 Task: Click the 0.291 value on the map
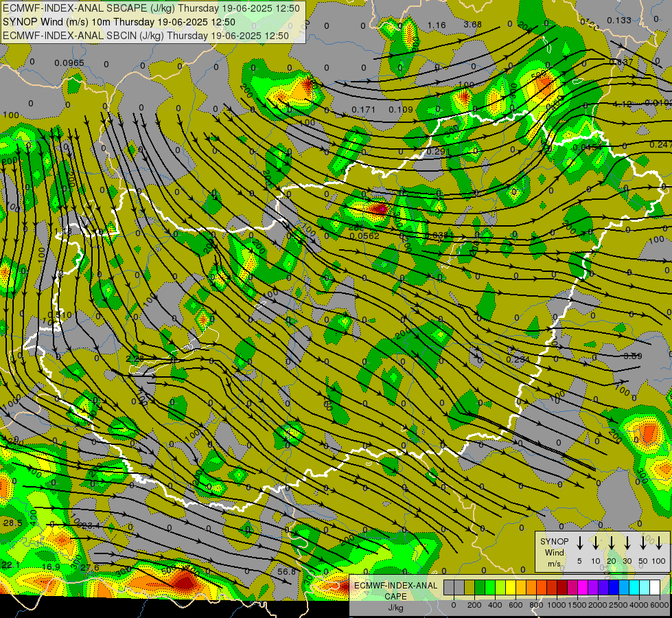click(439, 151)
